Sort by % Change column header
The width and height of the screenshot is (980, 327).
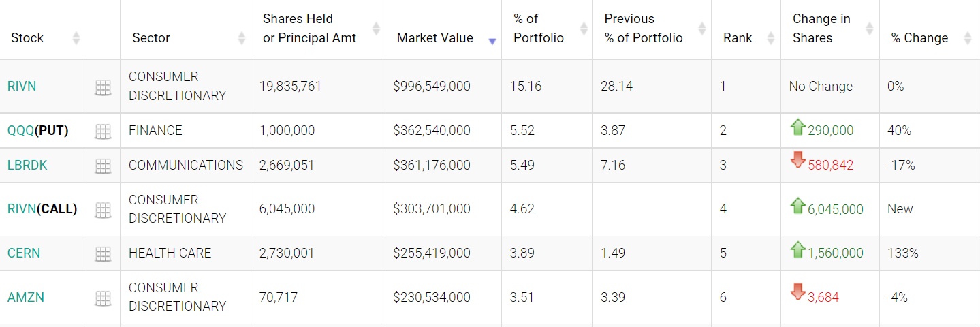[919, 38]
